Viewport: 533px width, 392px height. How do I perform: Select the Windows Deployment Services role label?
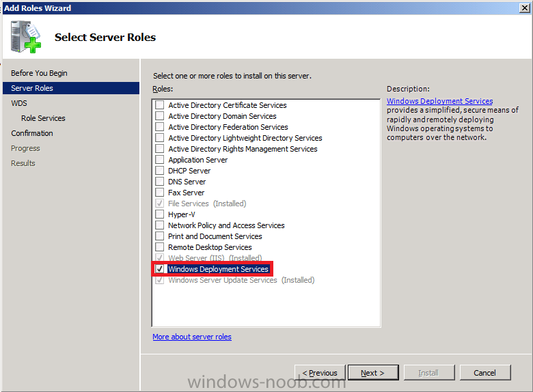218,269
